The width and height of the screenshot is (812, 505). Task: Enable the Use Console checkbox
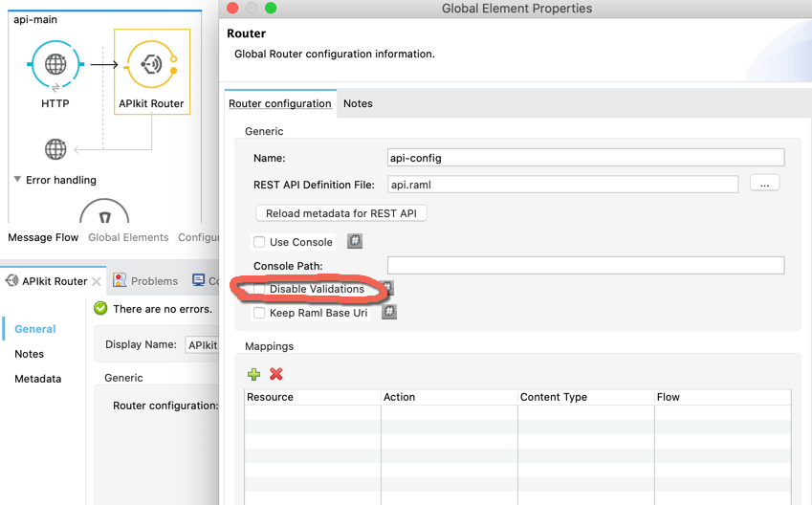259,243
